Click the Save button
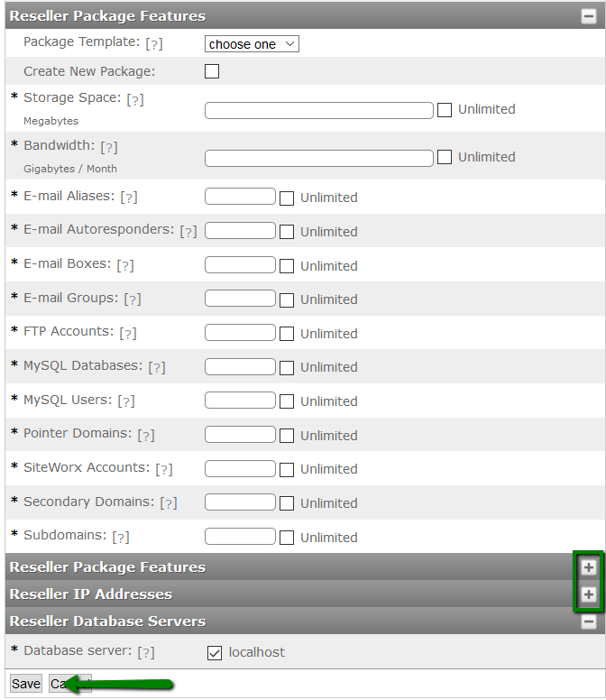 [x=26, y=684]
